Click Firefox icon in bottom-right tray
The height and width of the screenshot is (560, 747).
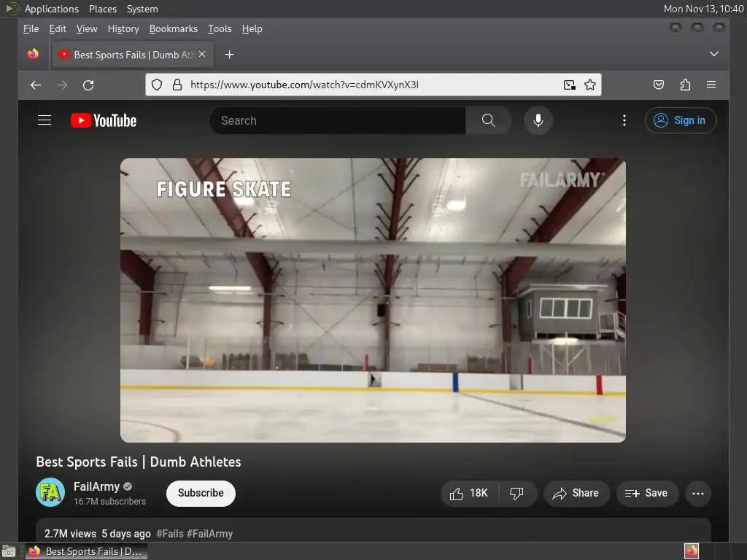pyautogui.click(x=692, y=551)
